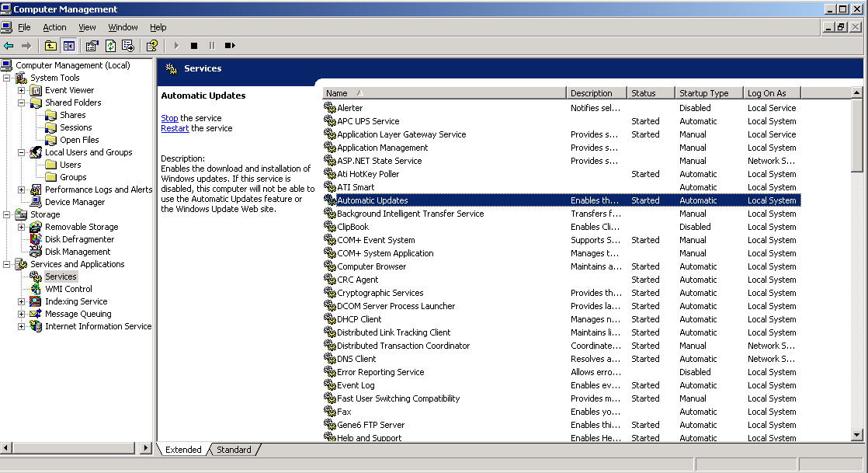Click the Back arrow in toolbar

click(9, 46)
